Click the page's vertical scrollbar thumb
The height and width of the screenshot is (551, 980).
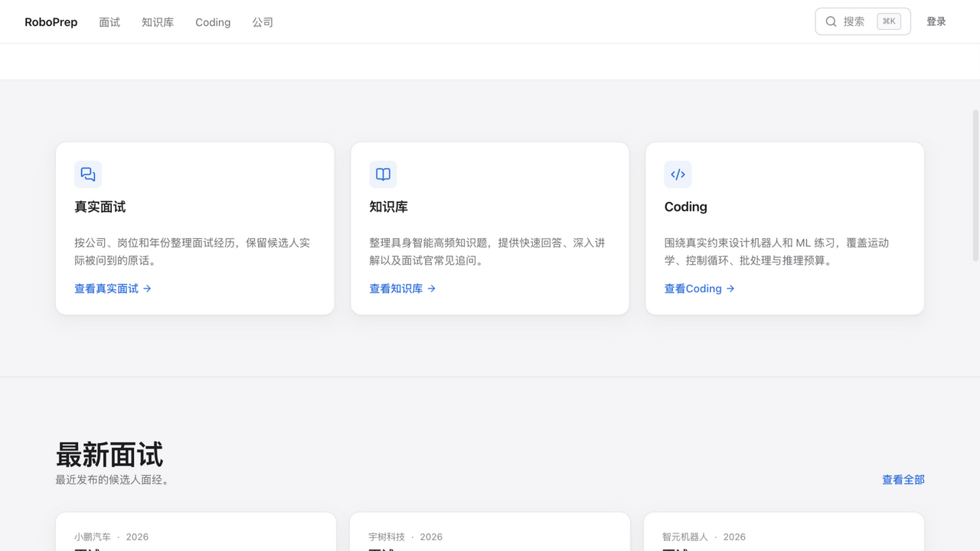point(975,186)
